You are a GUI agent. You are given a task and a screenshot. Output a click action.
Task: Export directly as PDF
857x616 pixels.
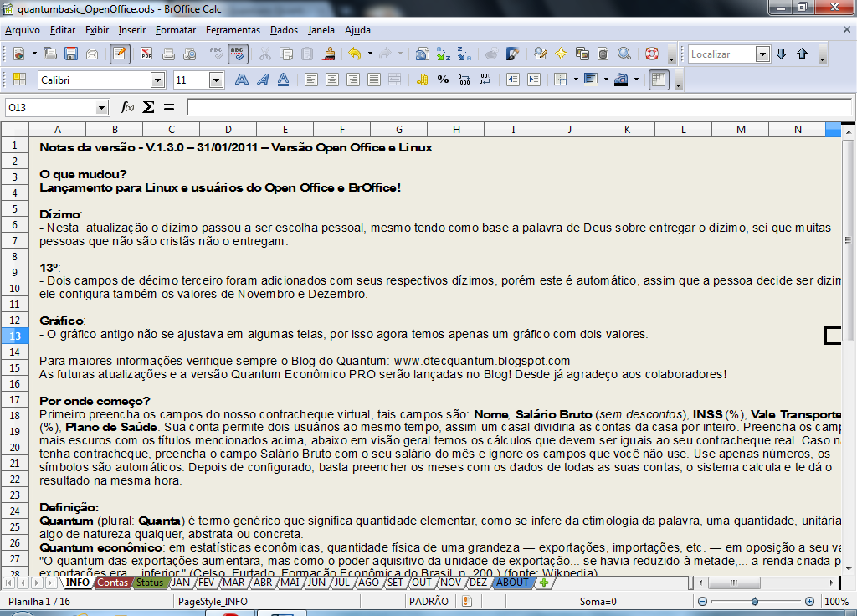click(146, 54)
